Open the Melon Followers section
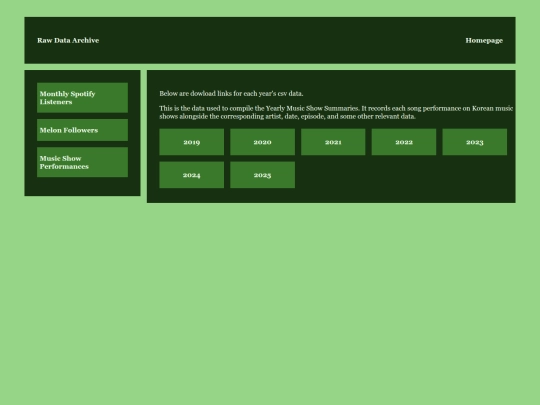 [82, 130]
